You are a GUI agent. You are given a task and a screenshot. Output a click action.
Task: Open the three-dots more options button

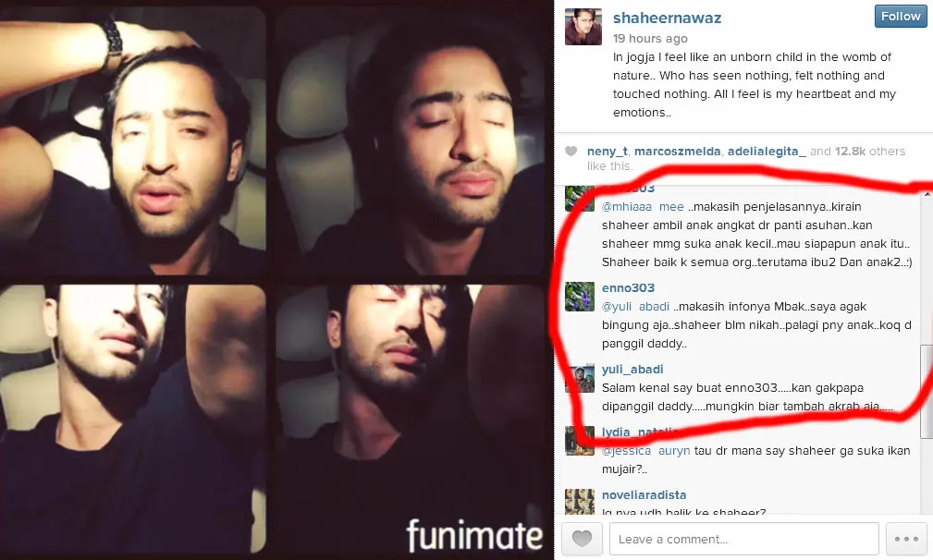[x=906, y=539]
